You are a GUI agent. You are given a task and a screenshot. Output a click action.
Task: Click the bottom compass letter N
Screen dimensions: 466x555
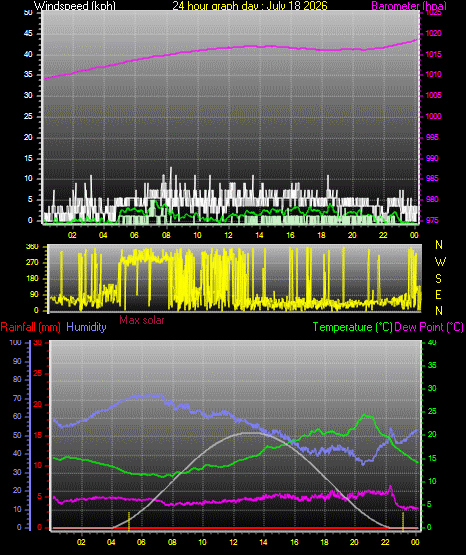coord(439,311)
